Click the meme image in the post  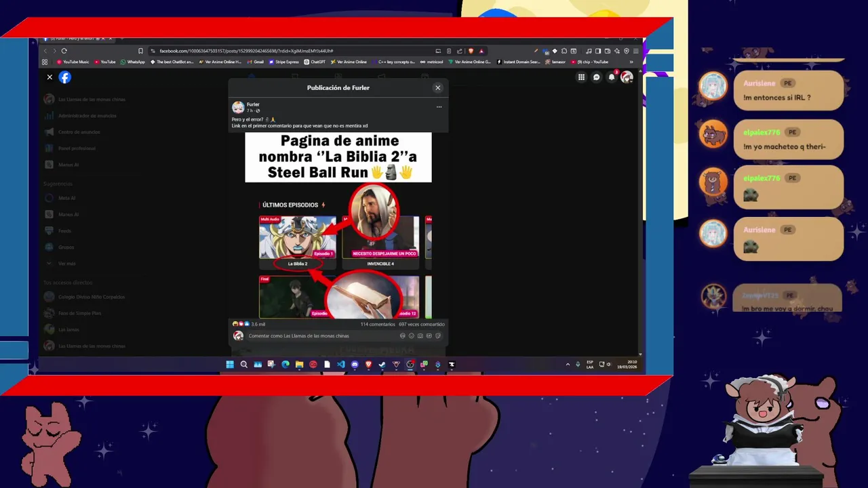pos(338,225)
